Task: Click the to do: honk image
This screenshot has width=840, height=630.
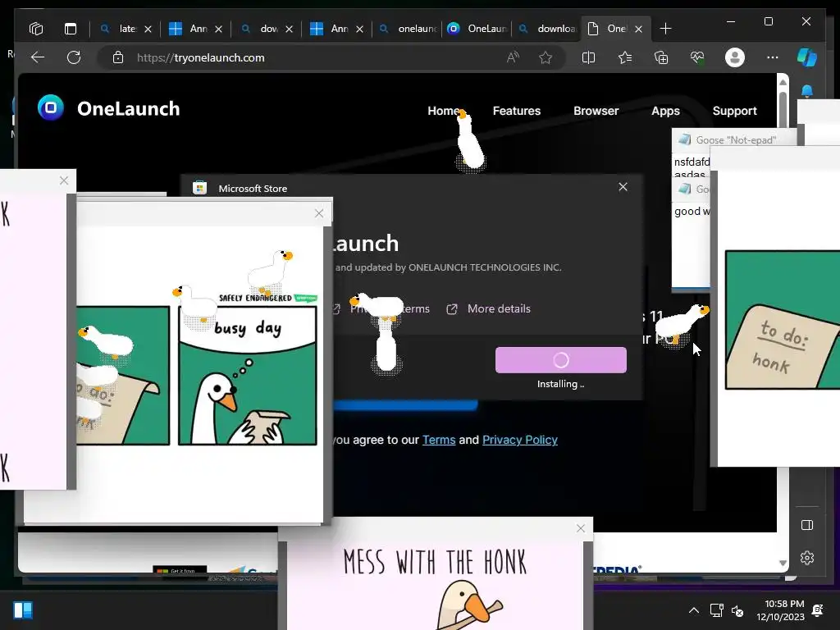Action: point(783,320)
